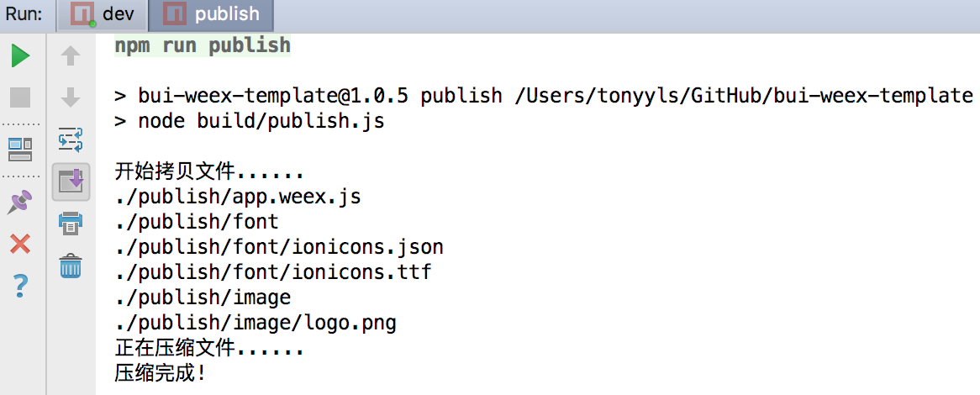Click the ./publish/font/ionicons.ttf output line
This screenshot has height=395, width=980.
[273, 272]
